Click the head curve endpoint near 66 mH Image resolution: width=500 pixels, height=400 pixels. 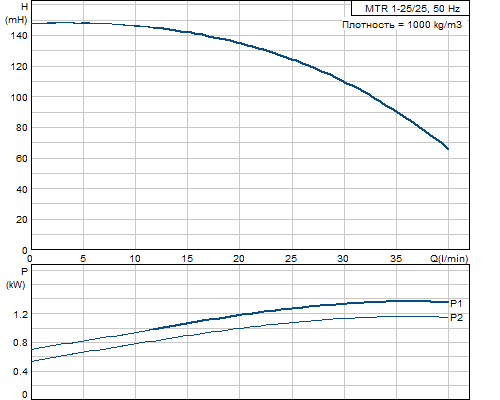point(448,149)
